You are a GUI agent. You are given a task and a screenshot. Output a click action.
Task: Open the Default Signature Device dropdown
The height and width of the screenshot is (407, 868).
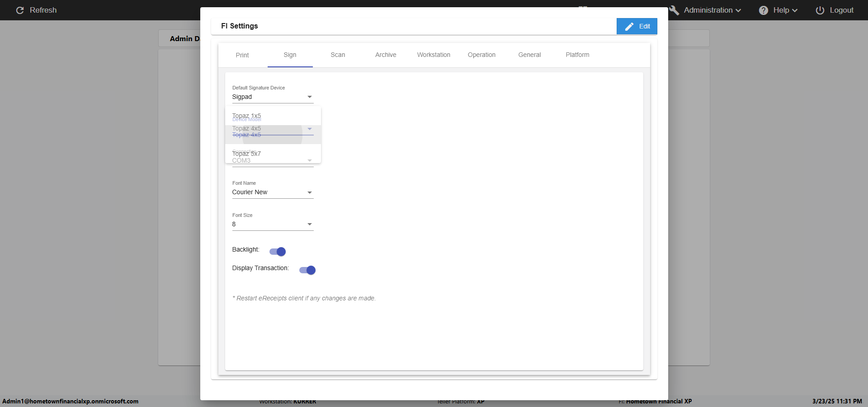point(273,97)
